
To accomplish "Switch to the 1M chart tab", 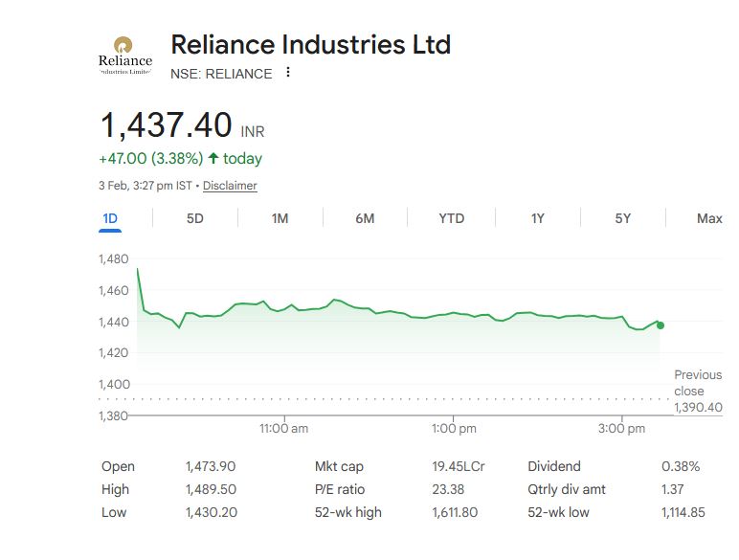I will click(x=280, y=218).
